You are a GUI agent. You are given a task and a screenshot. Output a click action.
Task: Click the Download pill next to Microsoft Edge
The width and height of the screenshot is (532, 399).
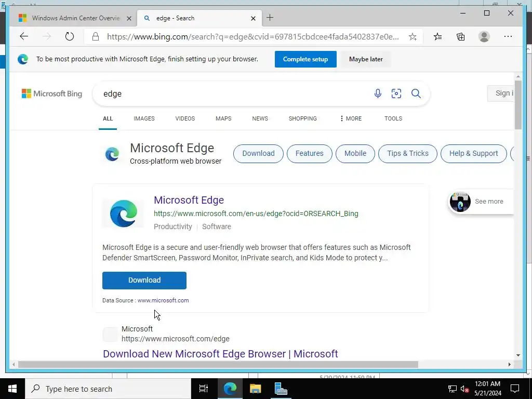point(258,154)
